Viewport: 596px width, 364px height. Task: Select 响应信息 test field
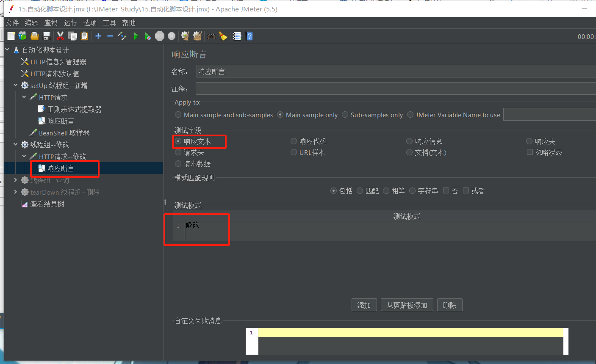click(424, 141)
